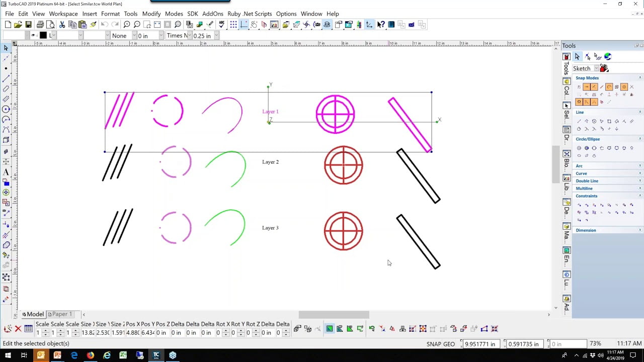
Task: Cut selection with the scissors icon
Action: [62, 25]
